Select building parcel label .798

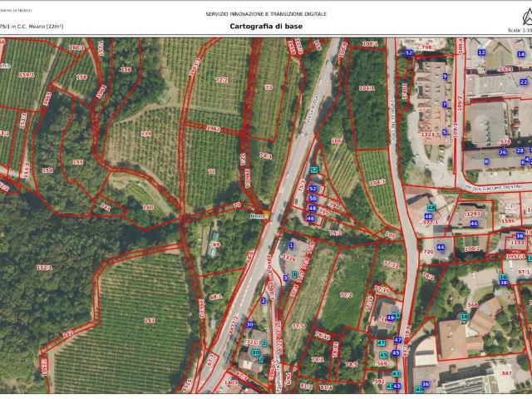point(424,47)
